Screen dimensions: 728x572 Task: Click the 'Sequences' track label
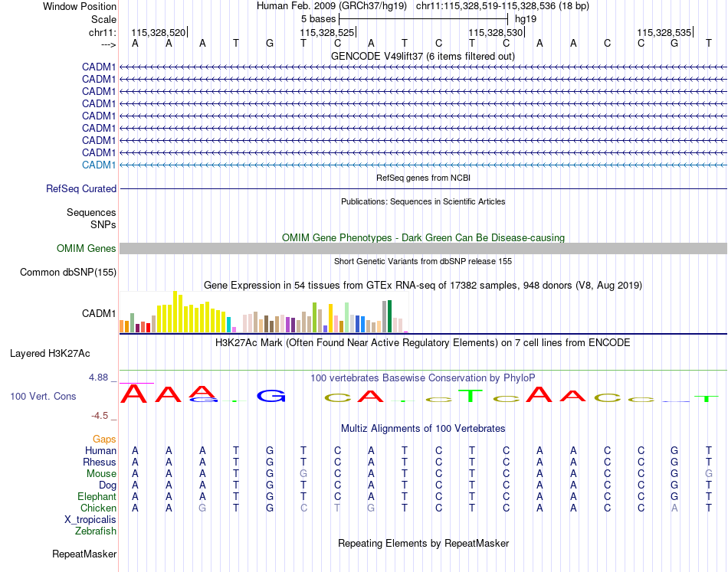point(91,212)
